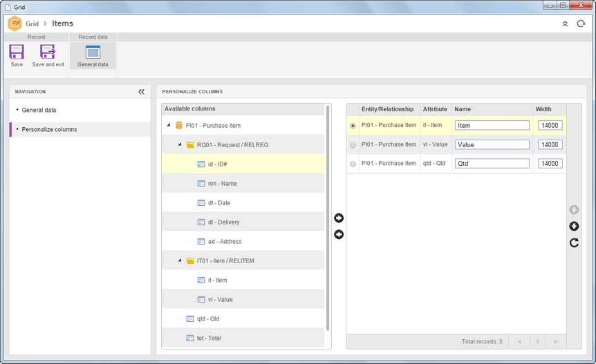Image resolution: width=596 pixels, height=364 pixels.
Task: Click the PI01 Purchase Item database icon
Action: (x=178, y=125)
